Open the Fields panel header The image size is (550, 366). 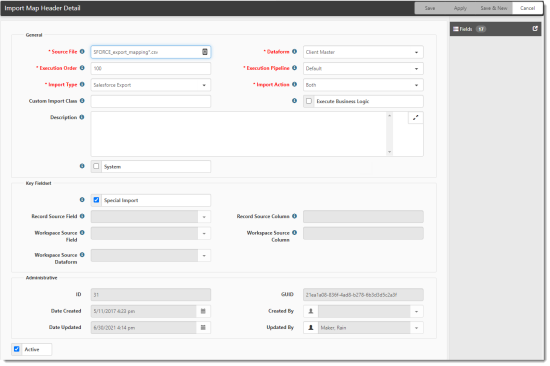click(495, 29)
